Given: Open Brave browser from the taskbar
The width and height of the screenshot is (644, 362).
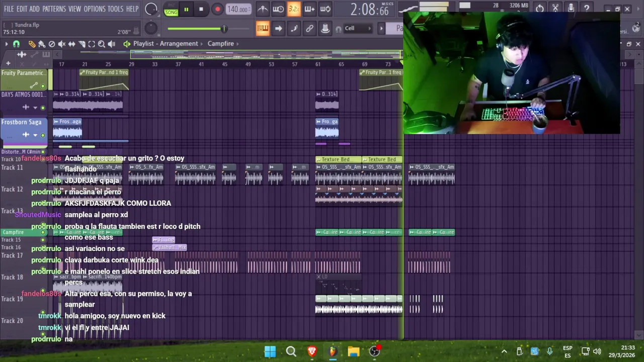Looking at the screenshot, I should tap(312, 351).
